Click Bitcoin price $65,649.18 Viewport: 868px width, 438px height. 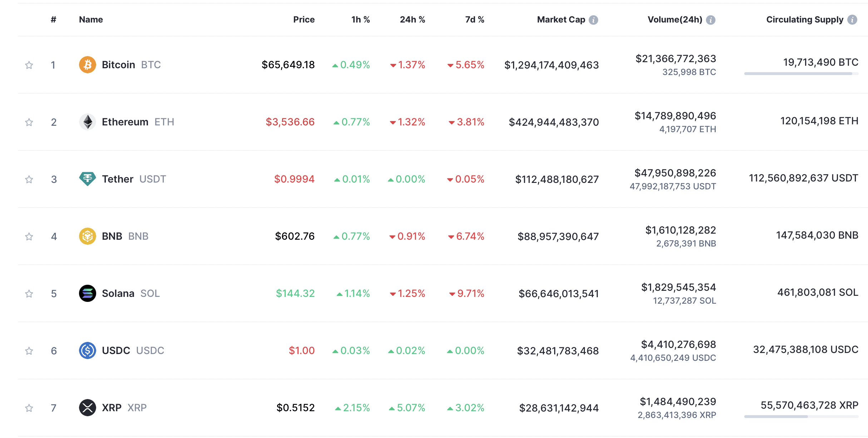click(x=288, y=65)
